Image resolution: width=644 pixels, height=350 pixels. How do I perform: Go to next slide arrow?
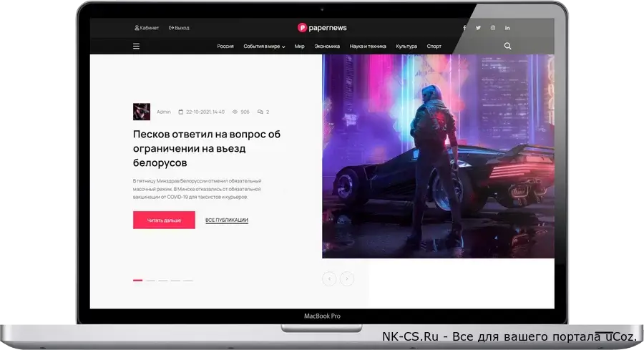(x=347, y=278)
